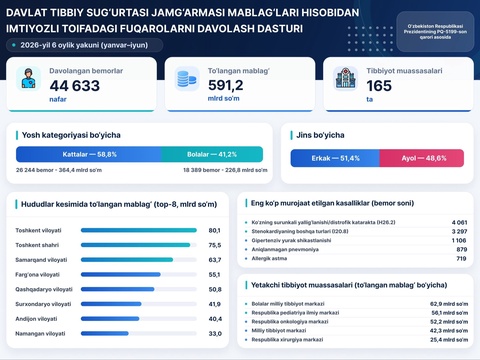Click the 2026-yil 6 oylik yakuni pill

84,45
